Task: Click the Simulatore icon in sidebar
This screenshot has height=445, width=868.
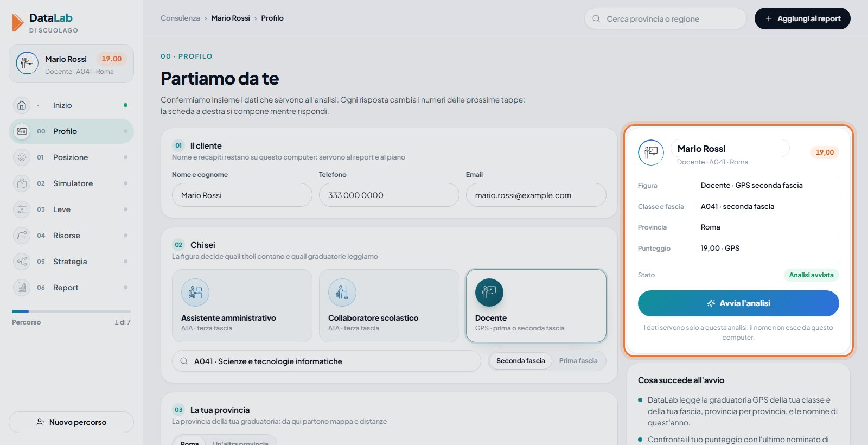Action: [22, 183]
